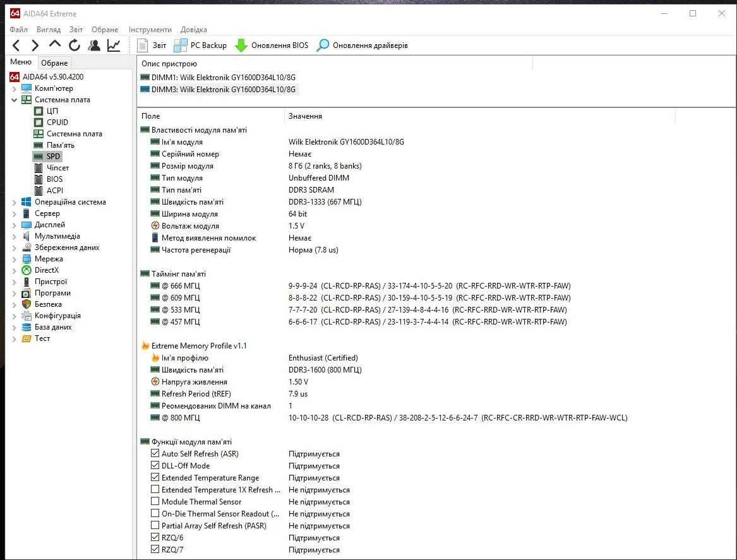
Task: Click the Пристрої tree icon
Action: coord(27,282)
